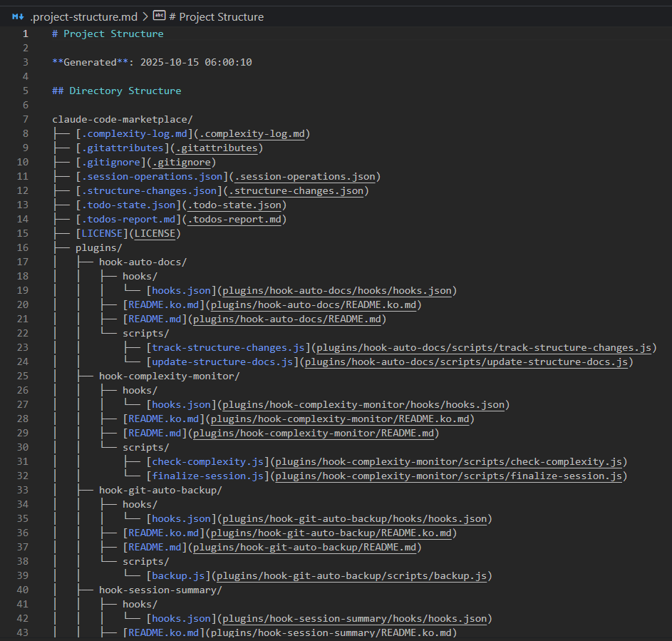Follow the .gitignore link target
The height and width of the screenshot is (641, 672).
(181, 162)
